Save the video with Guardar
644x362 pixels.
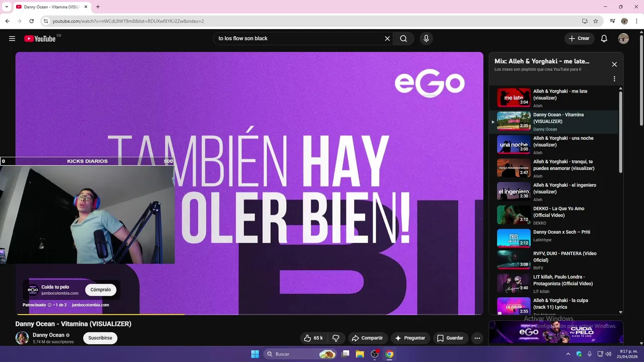[450, 338]
